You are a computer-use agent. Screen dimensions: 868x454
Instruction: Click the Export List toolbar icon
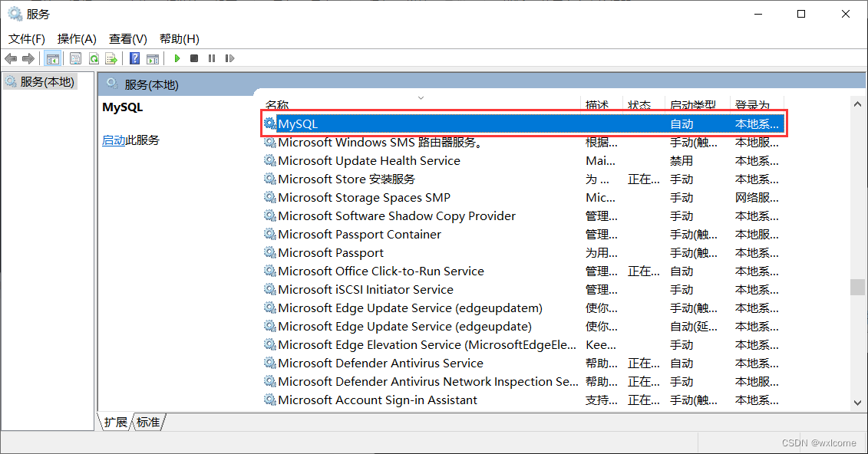tap(111, 58)
